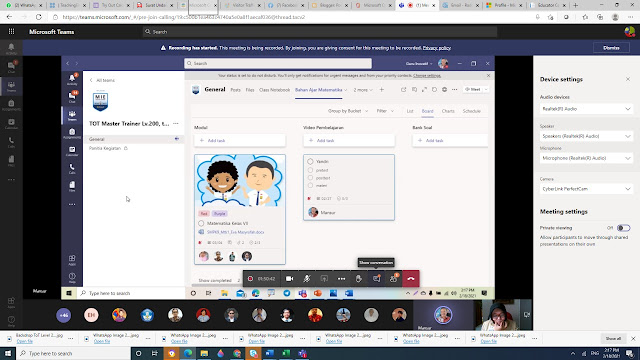
Task: Open Chat in the shared-screen Teams sidebar
Action: 72,97
